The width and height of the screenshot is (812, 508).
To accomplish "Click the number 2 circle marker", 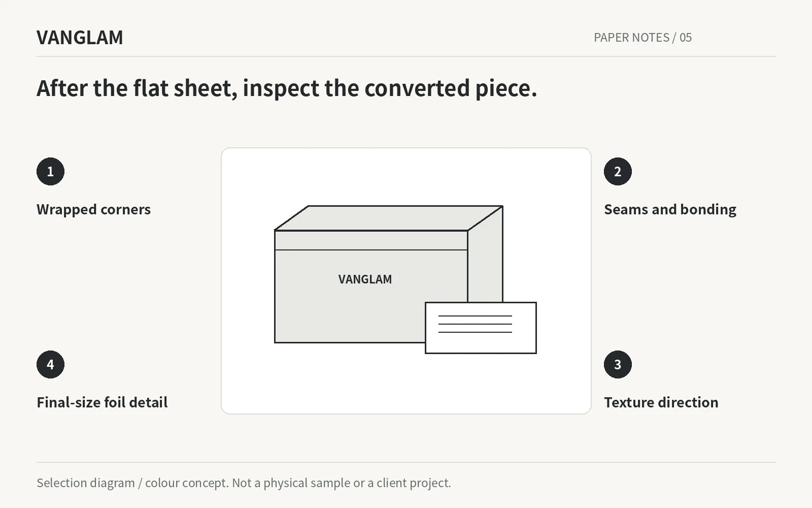I will point(618,172).
